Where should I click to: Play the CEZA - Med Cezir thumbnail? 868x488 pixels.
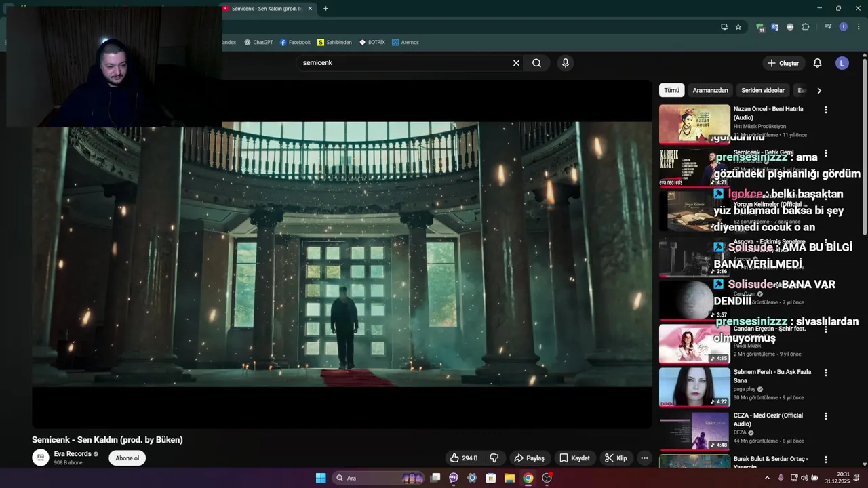694,430
